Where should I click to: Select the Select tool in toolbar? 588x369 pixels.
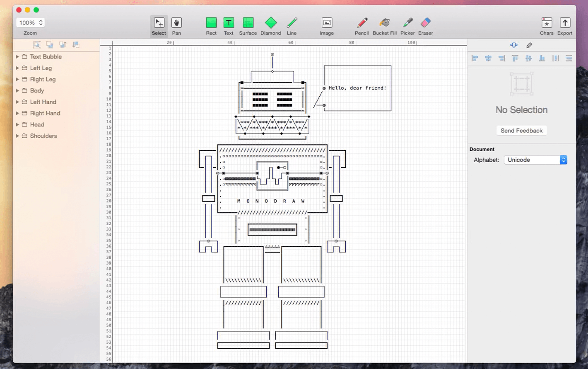click(x=159, y=26)
